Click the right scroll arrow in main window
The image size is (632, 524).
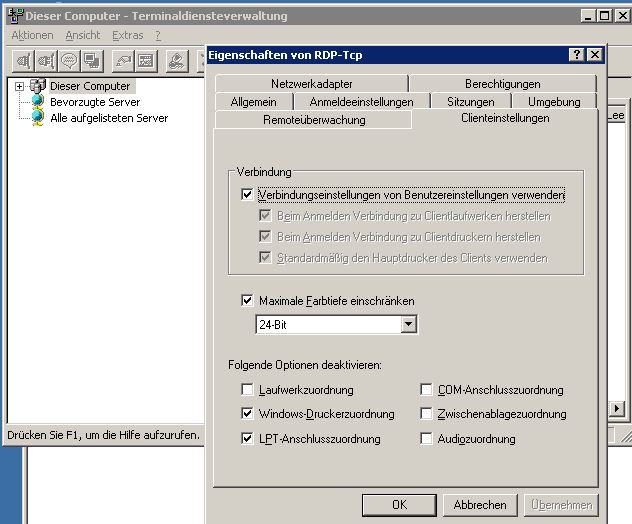coord(616,409)
